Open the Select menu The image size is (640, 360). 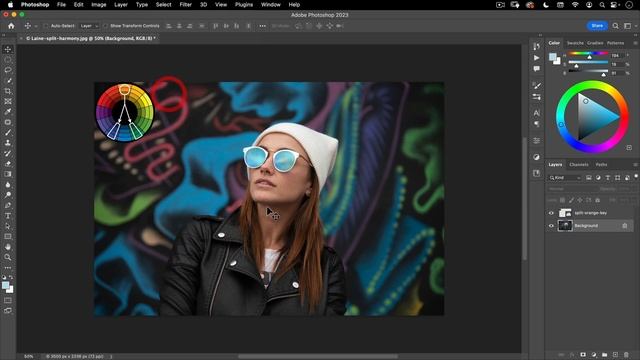[163, 5]
